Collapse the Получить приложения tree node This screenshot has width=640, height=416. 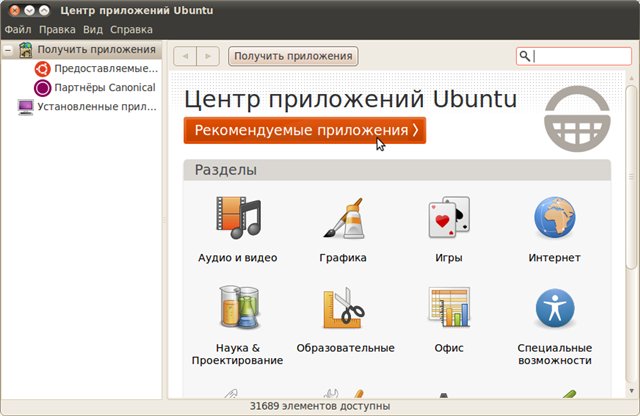(x=8, y=50)
